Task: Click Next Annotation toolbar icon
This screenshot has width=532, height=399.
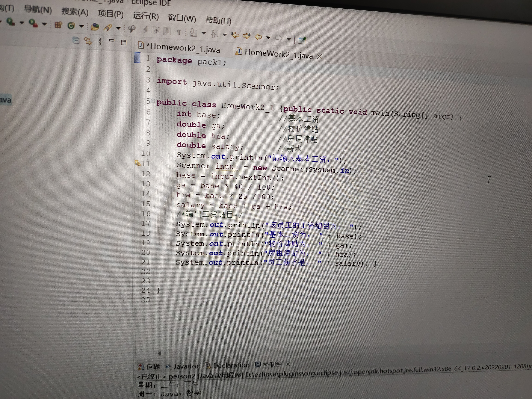Action: 193,32
